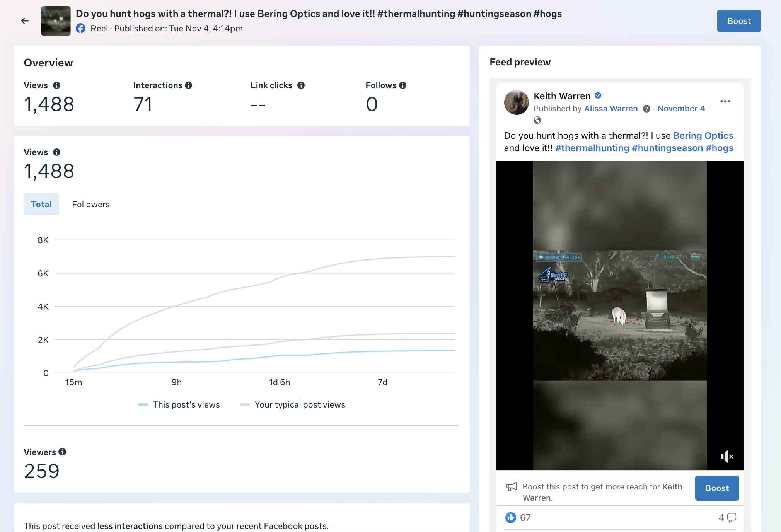Click the Viewers info icon
Image resolution: width=781 pixels, height=532 pixels.
[62, 452]
